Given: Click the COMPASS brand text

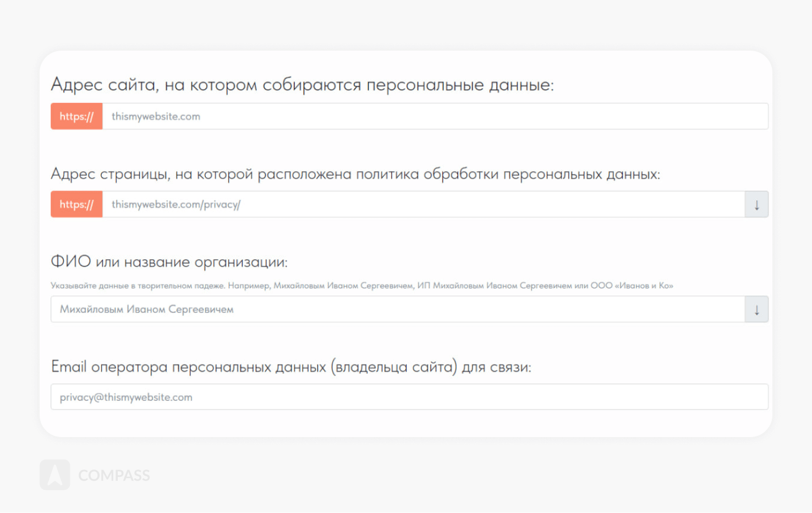Looking at the screenshot, I should (x=114, y=476).
